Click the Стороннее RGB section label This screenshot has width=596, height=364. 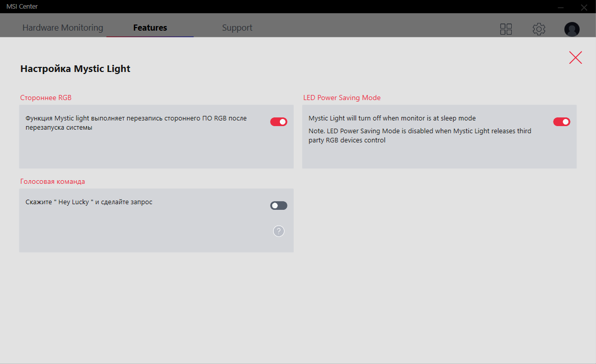[x=45, y=98]
